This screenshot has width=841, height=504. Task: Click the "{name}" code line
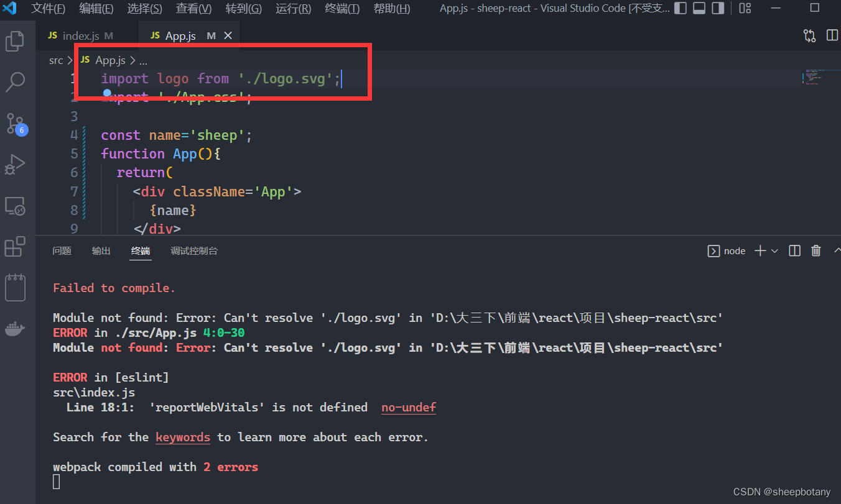tap(173, 210)
